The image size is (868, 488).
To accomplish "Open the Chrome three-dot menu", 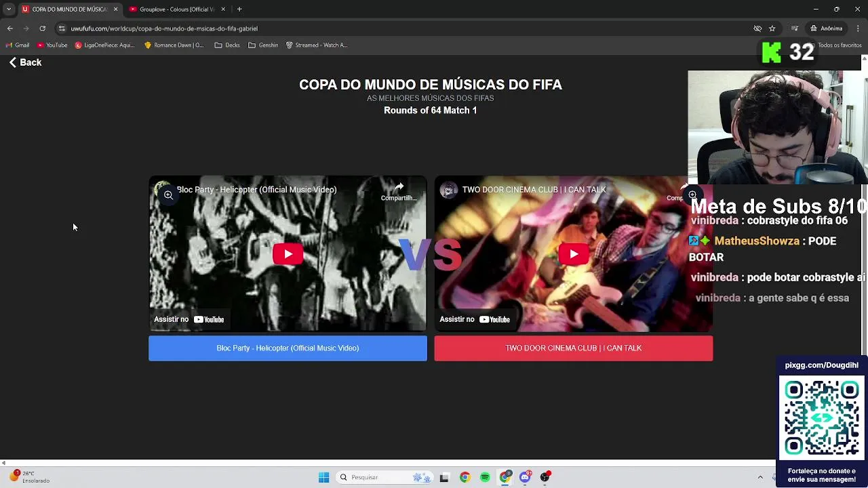I will pos(858,28).
